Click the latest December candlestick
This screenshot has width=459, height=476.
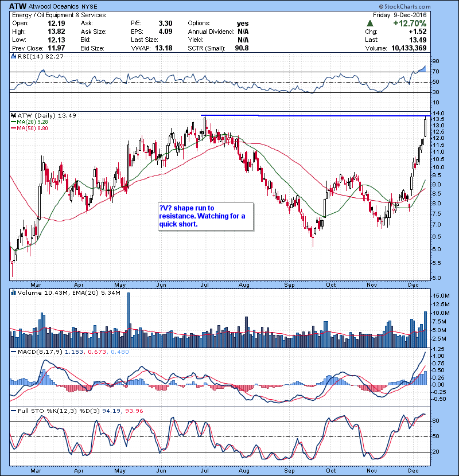[x=425, y=127]
